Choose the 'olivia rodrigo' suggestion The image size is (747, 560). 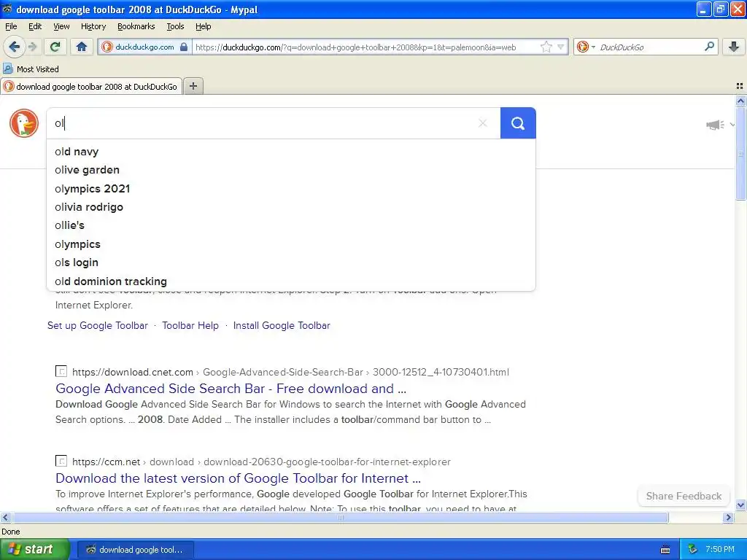coord(290,207)
